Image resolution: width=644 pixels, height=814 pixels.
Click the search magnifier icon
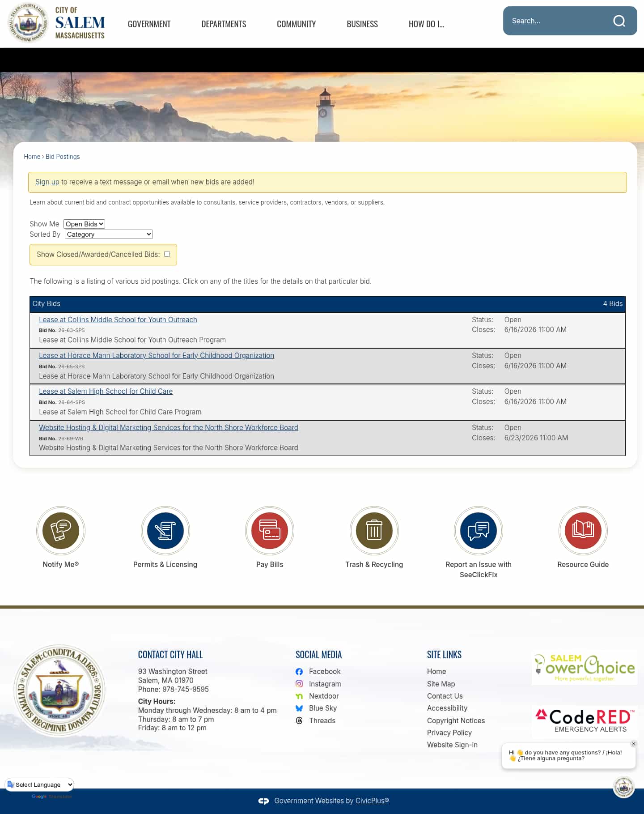[x=619, y=21]
